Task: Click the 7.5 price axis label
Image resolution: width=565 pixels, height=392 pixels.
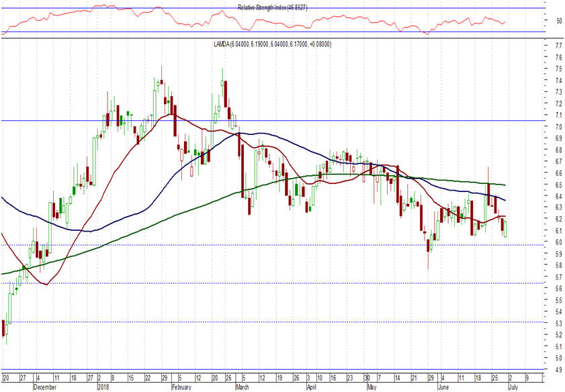Action: 559,68
